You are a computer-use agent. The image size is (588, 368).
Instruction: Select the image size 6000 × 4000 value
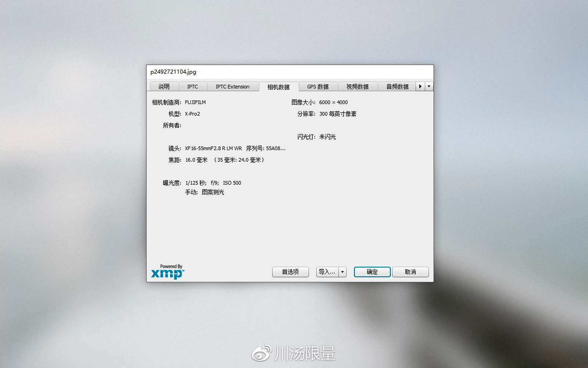333,102
